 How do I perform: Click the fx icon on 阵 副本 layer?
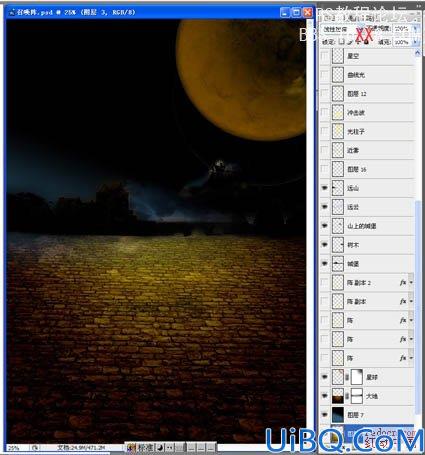(403, 301)
